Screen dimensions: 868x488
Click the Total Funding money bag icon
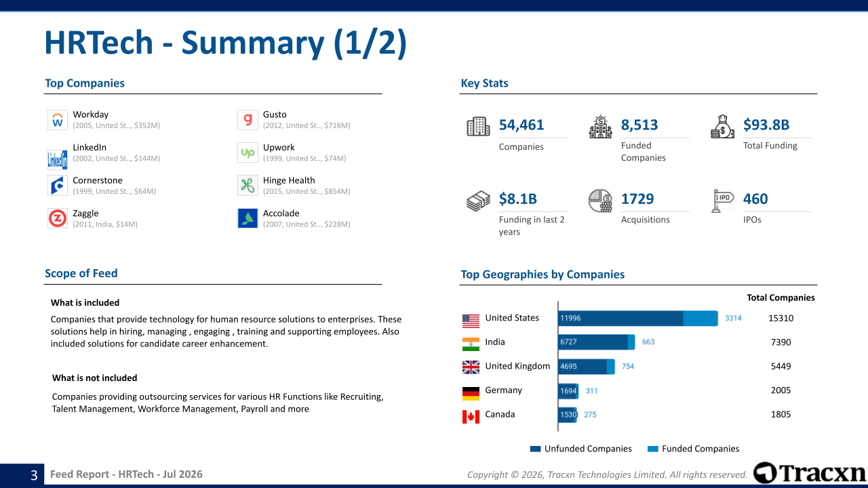722,127
